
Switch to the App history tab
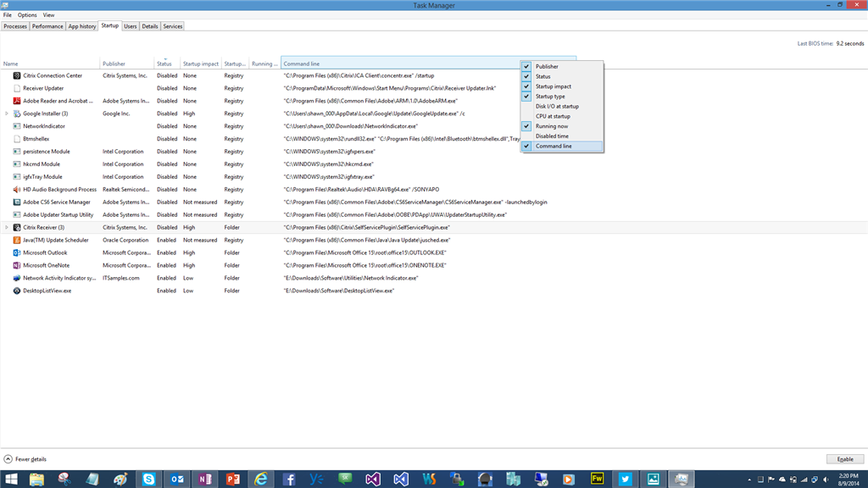pos(82,26)
